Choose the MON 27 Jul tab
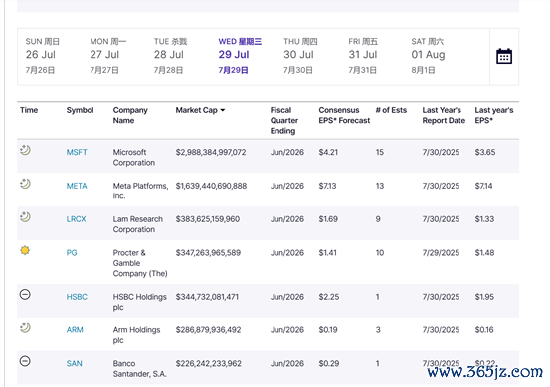 (x=108, y=55)
